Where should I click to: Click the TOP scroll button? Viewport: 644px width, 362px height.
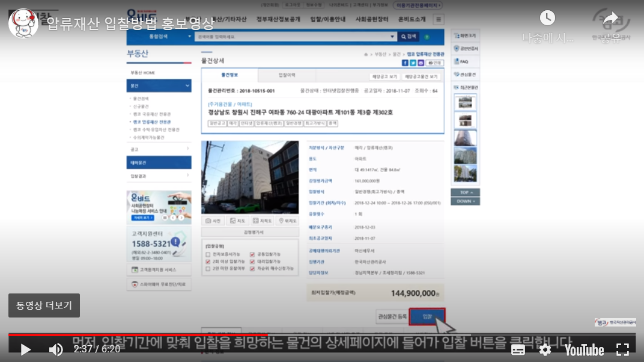click(465, 192)
